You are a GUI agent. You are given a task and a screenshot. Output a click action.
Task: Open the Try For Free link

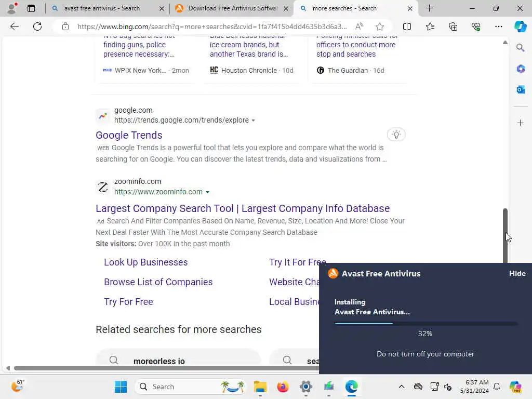click(128, 302)
